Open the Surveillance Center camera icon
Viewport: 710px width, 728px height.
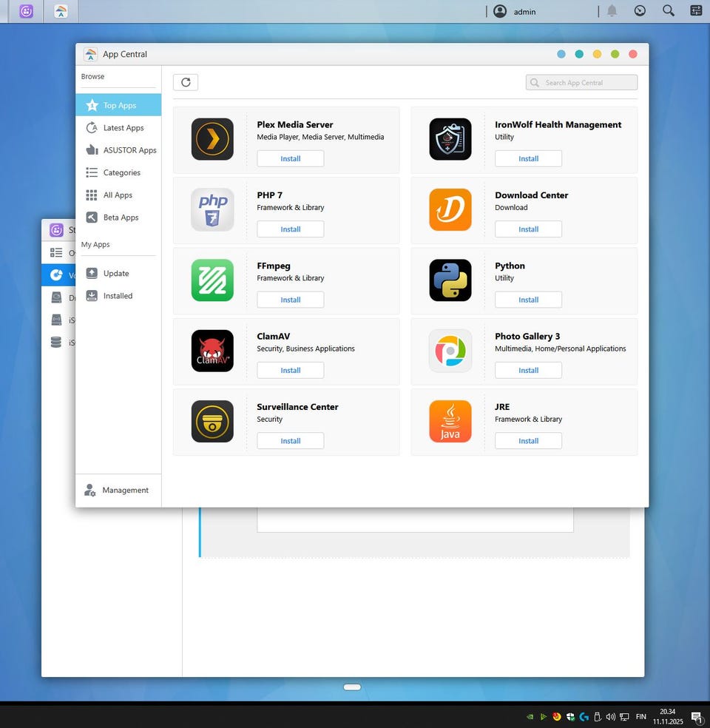(x=212, y=421)
